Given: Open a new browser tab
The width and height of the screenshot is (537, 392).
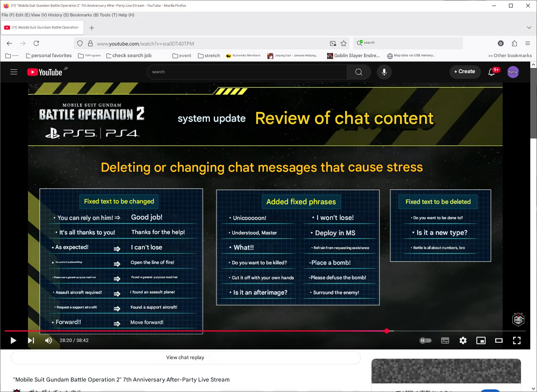Looking at the screenshot, I should tap(92, 28).
